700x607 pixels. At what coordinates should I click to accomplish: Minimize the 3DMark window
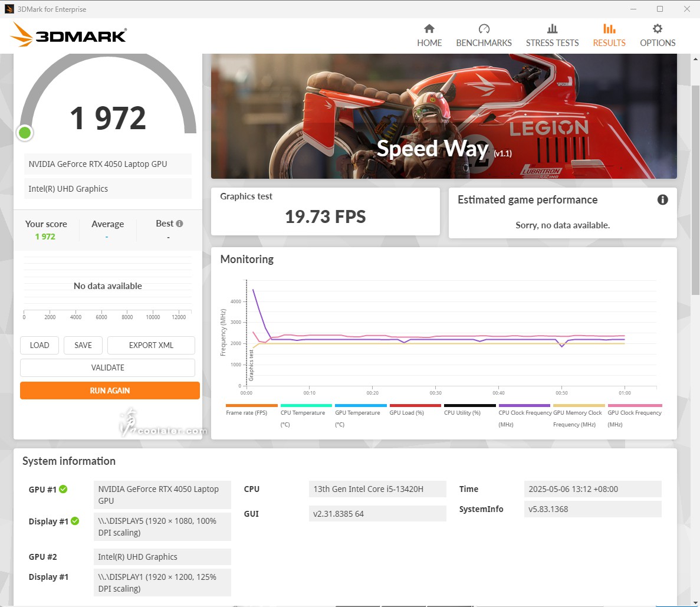click(x=633, y=9)
